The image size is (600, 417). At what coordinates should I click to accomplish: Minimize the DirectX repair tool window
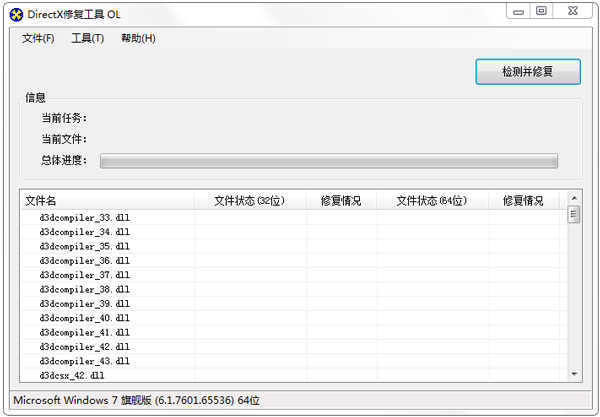coord(518,11)
